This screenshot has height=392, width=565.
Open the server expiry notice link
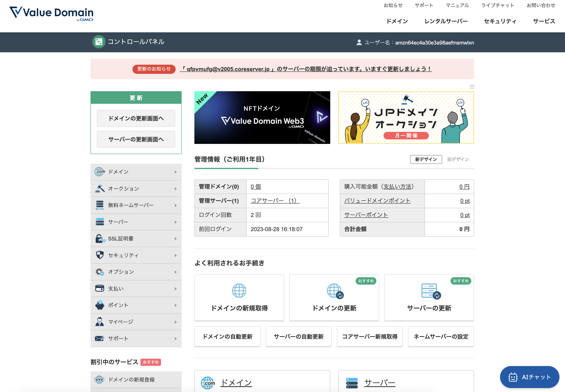(x=306, y=69)
